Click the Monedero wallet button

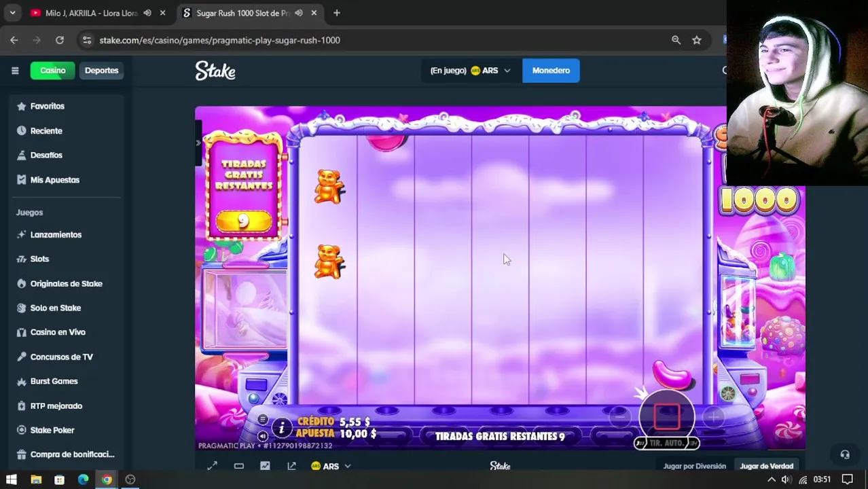click(551, 71)
